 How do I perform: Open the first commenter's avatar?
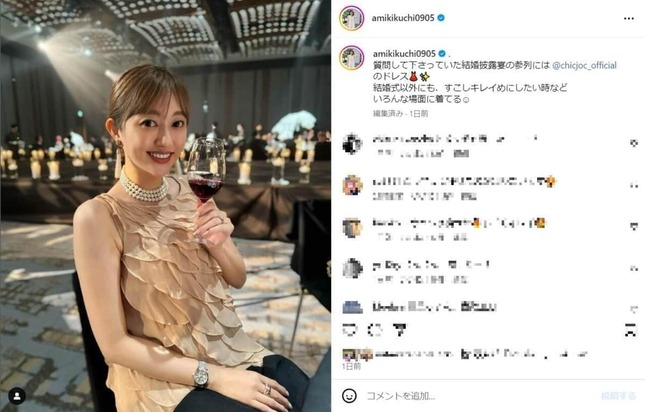353,144
